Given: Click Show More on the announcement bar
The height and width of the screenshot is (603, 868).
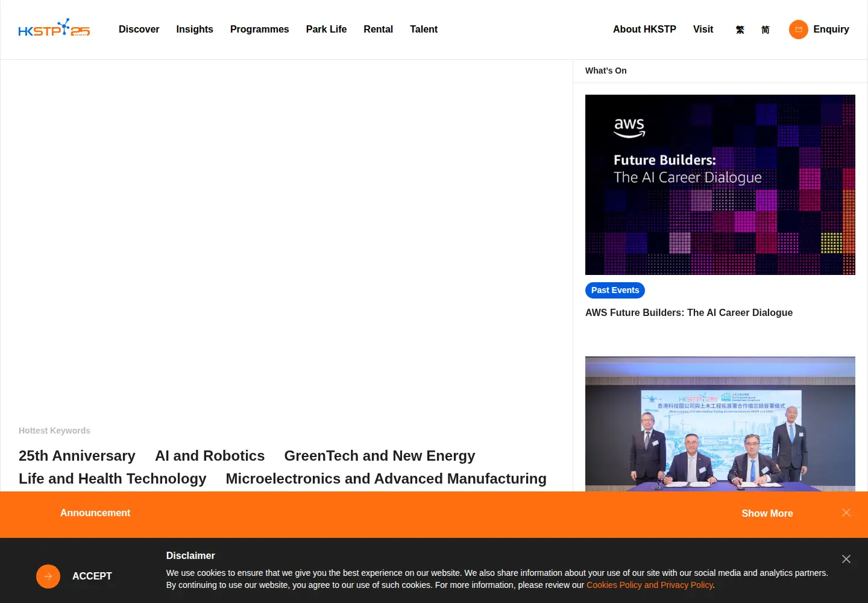Looking at the screenshot, I should (x=767, y=513).
